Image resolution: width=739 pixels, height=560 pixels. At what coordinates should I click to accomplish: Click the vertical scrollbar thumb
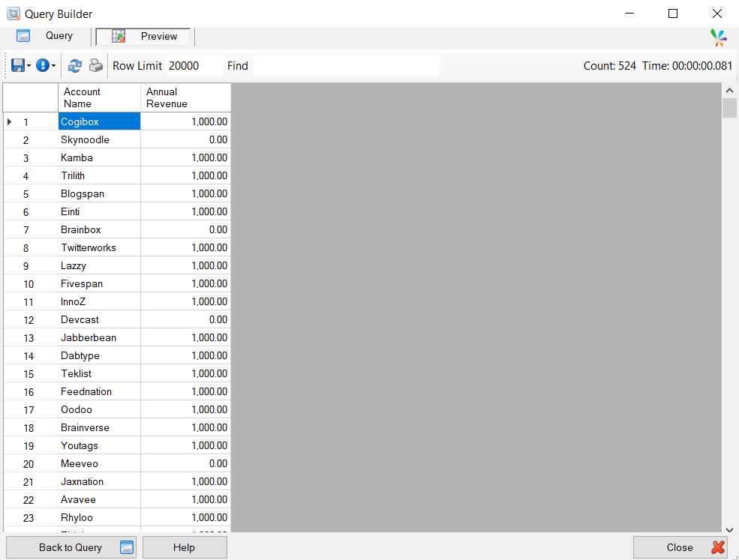[729, 108]
